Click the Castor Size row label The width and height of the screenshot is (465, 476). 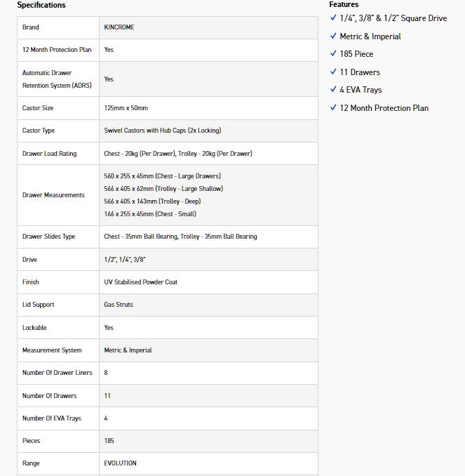tap(38, 108)
